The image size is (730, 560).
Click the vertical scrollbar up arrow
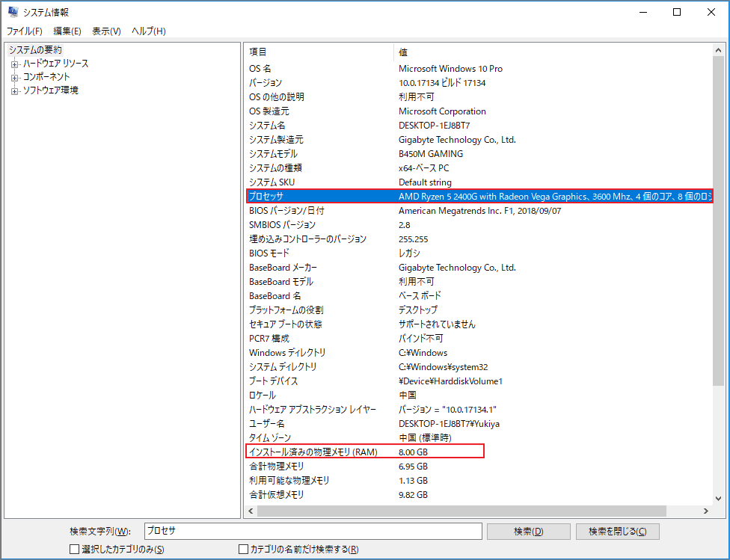(718, 50)
